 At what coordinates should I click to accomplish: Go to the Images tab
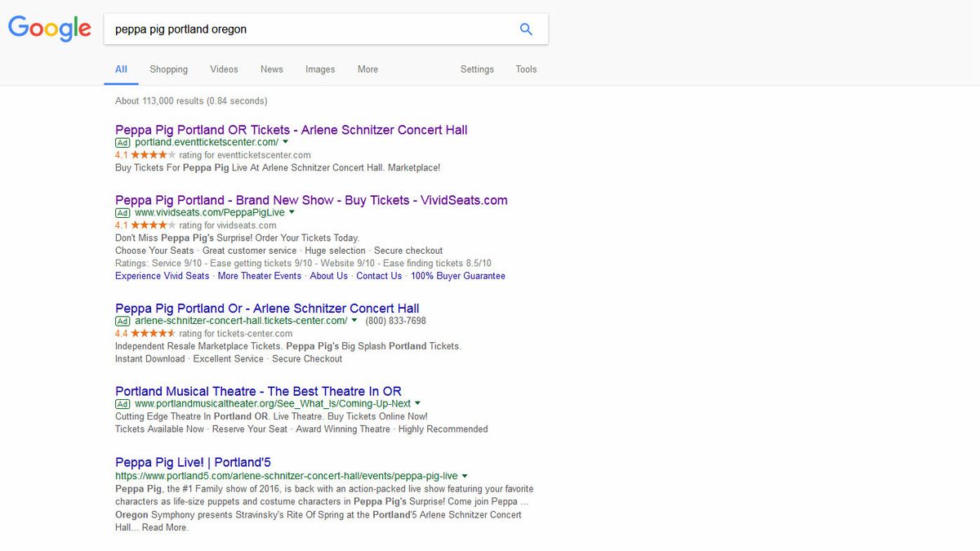click(320, 69)
